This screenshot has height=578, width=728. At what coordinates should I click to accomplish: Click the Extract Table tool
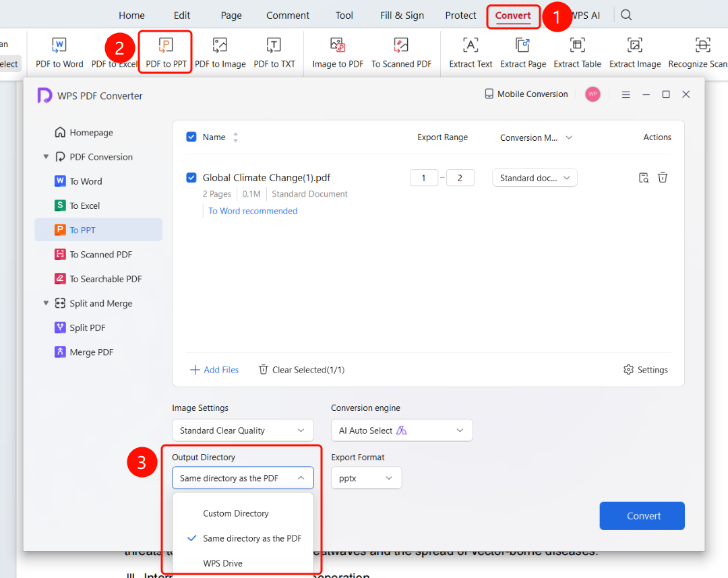coord(577,53)
